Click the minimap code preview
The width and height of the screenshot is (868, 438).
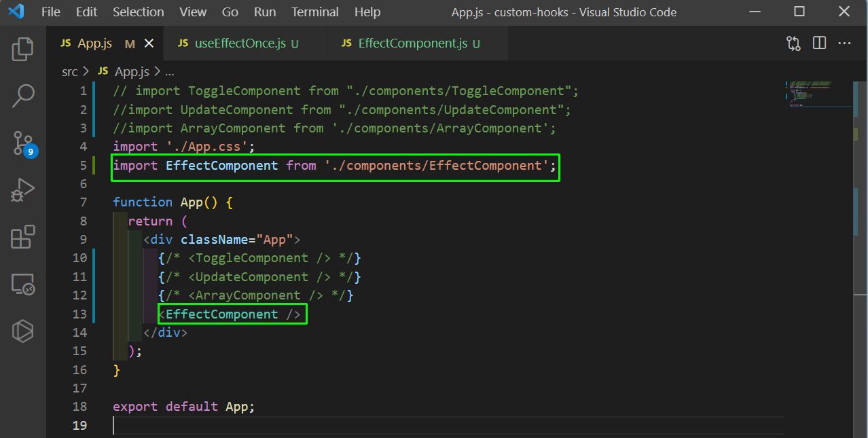tap(819, 95)
